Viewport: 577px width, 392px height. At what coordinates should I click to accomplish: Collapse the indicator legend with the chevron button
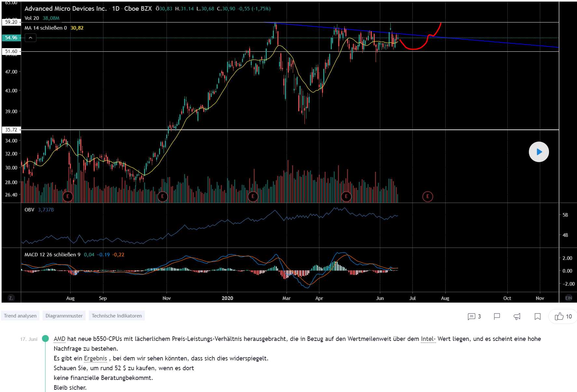(30, 38)
